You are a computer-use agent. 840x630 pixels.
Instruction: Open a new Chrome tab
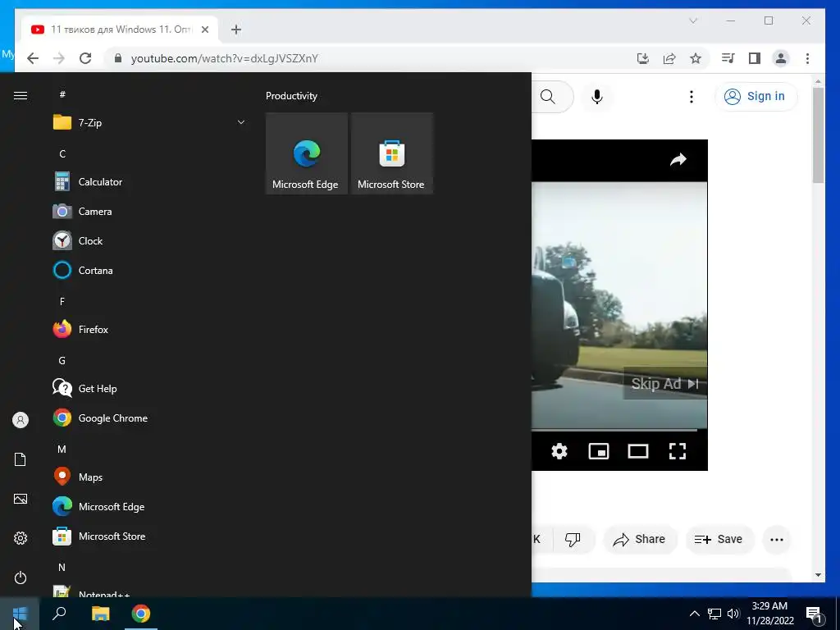tap(236, 30)
